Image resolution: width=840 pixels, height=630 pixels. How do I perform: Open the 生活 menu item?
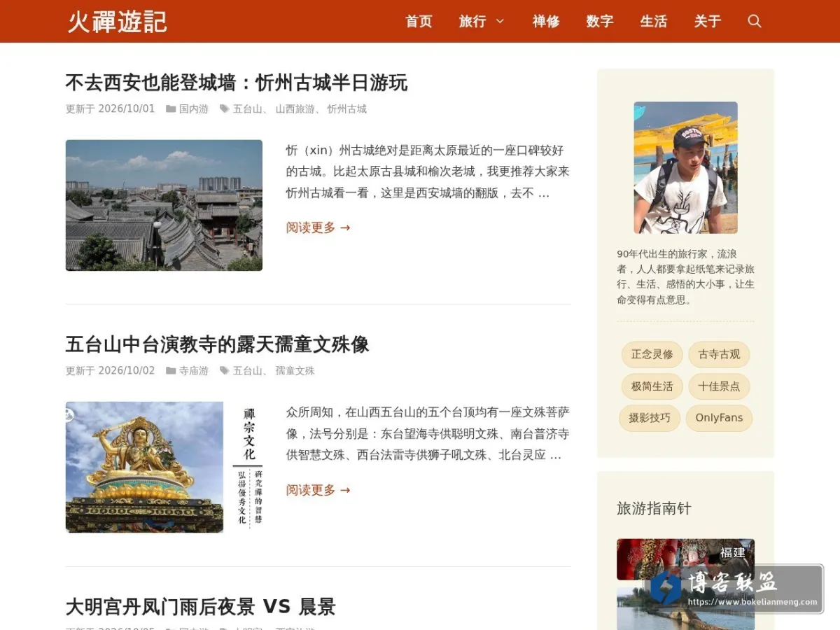pyautogui.click(x=654, y=21)
